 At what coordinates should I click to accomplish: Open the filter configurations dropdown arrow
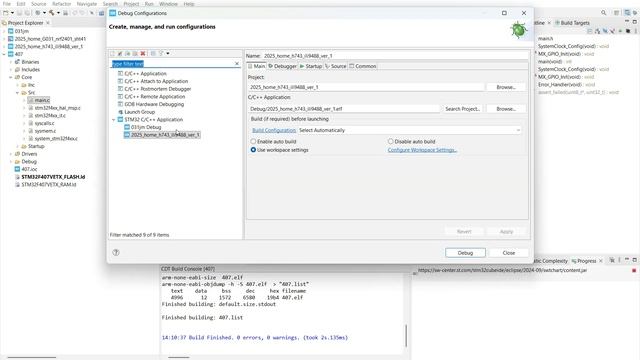pyautogui.click(x=168, y=53)
